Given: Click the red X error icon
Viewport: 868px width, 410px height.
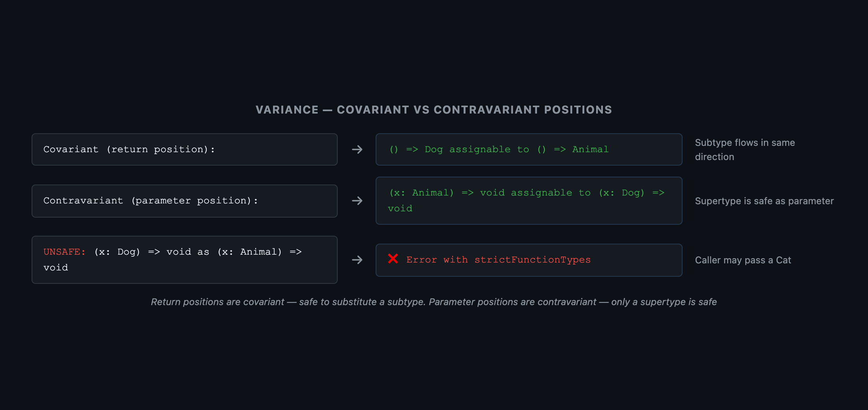Looking at the screenshot, I should [x=393, y=259].
